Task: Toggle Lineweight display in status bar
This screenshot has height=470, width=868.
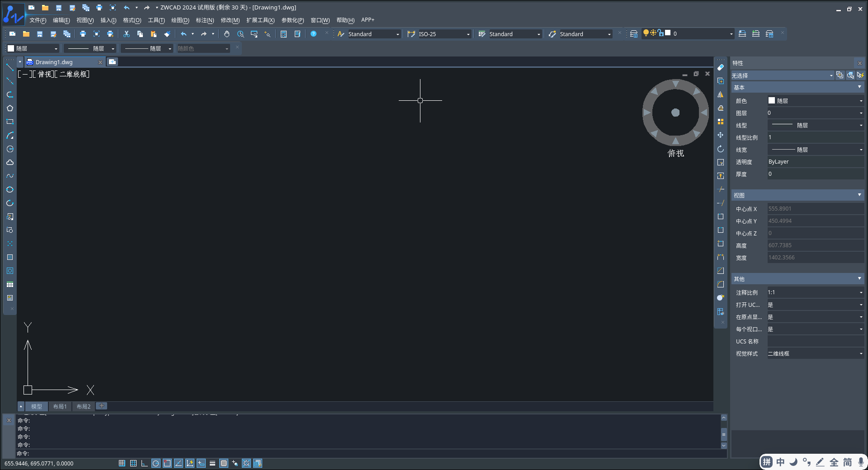Action: [212, 463]
